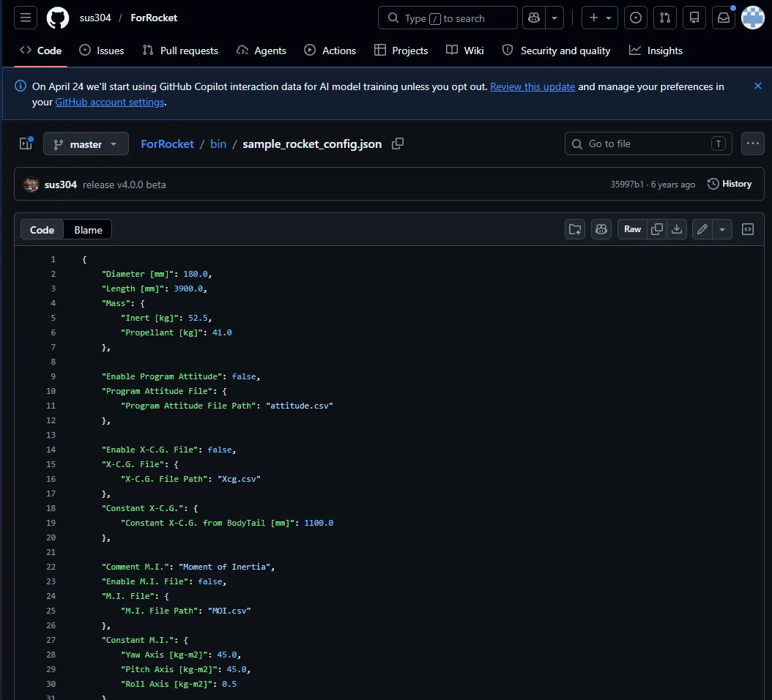Image resolution: width=772 pixels, height=700 pixels.
Task: Open the hamburger navigation menu
Action: point(25,18)
